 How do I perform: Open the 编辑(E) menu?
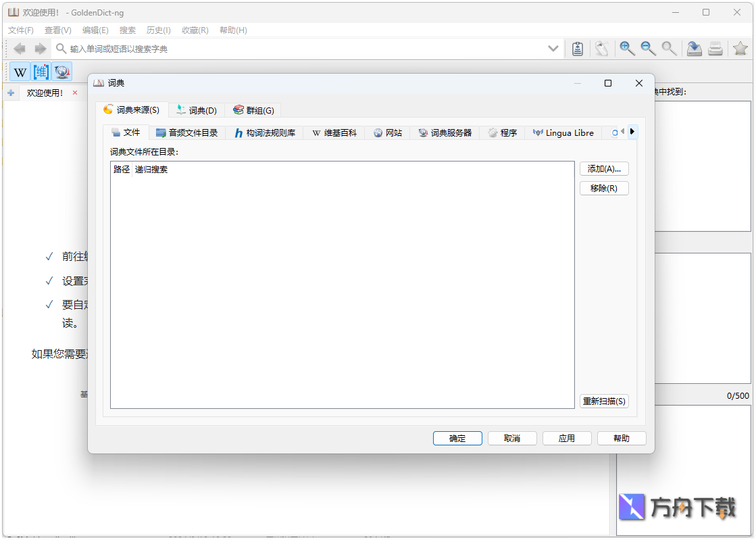click(x=95, y=30)
